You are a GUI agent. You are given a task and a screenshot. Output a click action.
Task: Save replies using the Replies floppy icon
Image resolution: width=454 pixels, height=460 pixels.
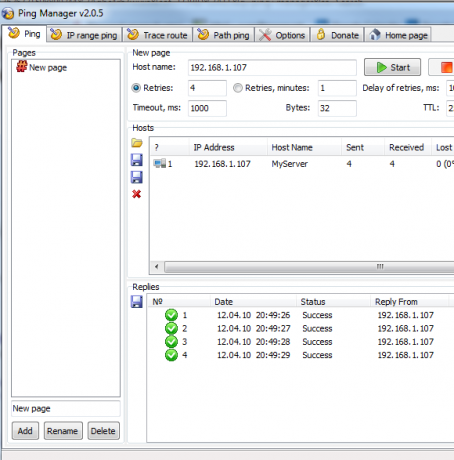click(137, 302)
